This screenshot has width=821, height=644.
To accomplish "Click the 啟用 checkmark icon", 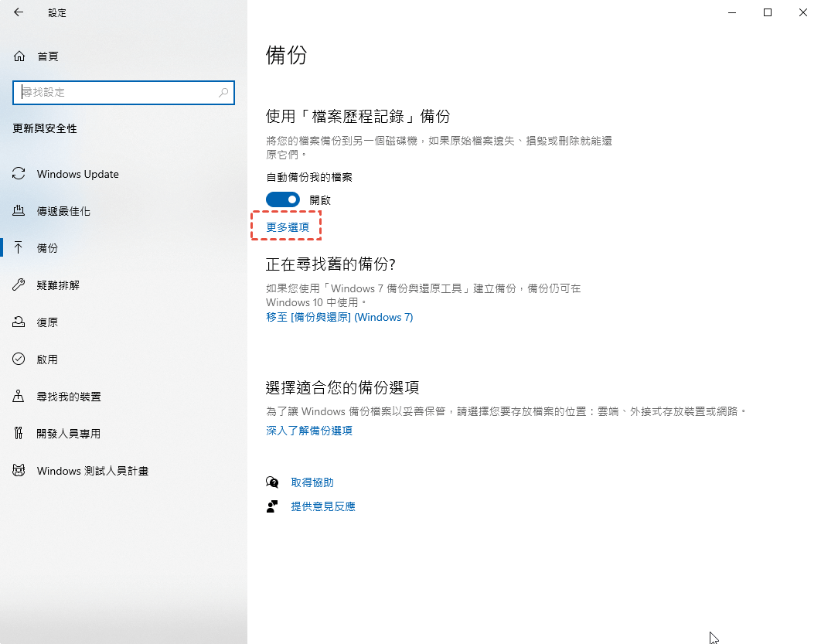I will [x=19, y=359].
